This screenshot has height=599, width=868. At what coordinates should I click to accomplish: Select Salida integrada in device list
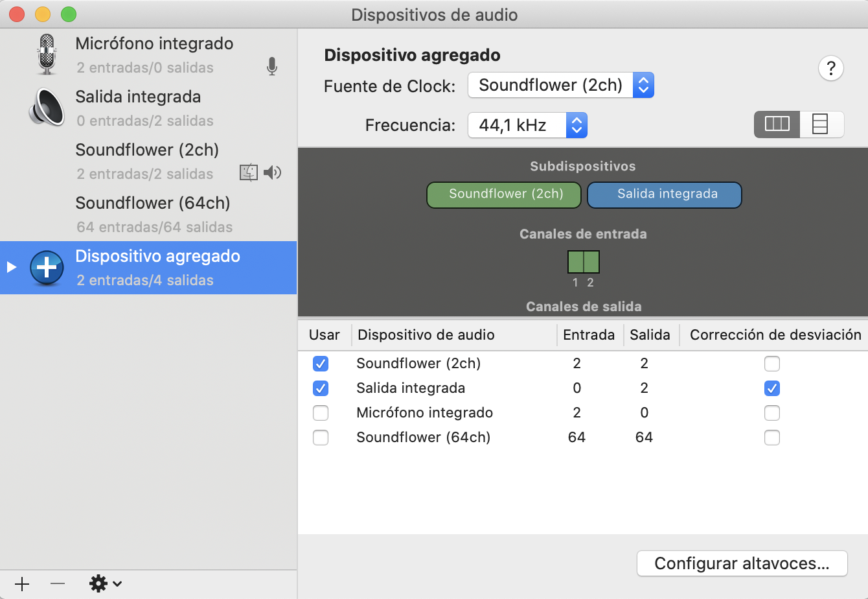[148, 108]
